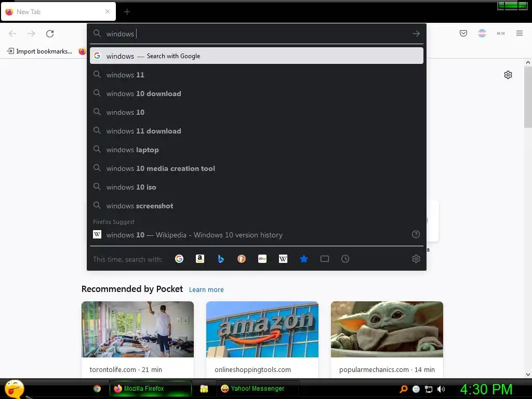The width and height of the screenshot is (532, 399).
Task: Open search settings gear in dropdown
Action: click(x=416, y=259)
